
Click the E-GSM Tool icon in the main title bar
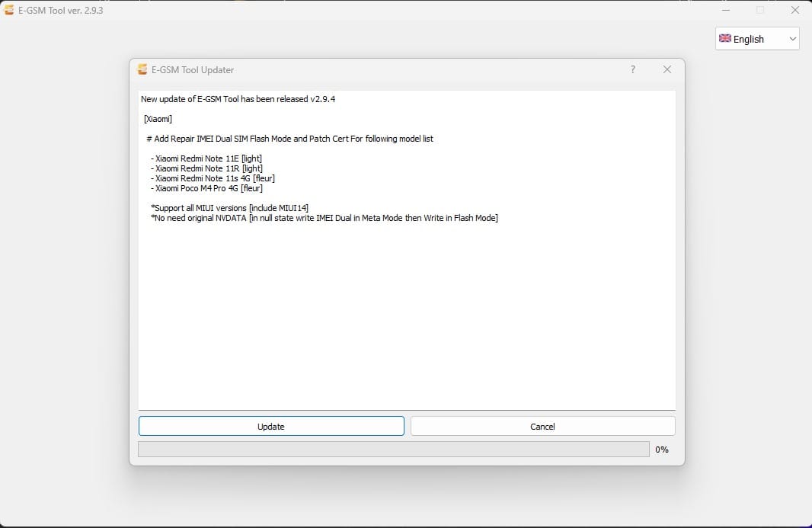[8, 9]
